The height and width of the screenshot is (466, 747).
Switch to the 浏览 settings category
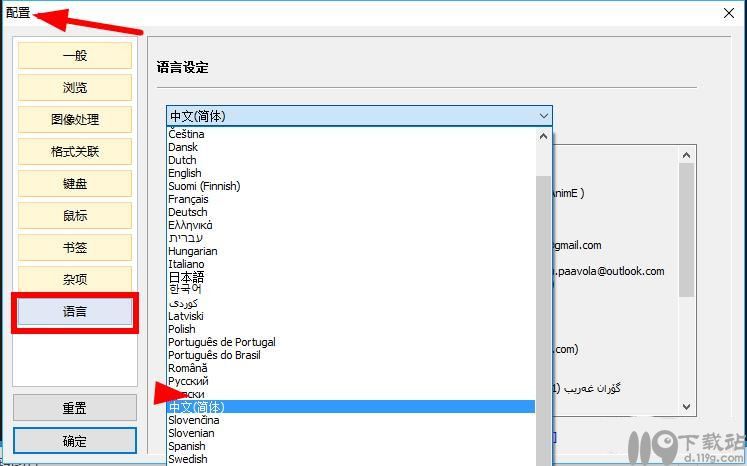click(75, 87)
